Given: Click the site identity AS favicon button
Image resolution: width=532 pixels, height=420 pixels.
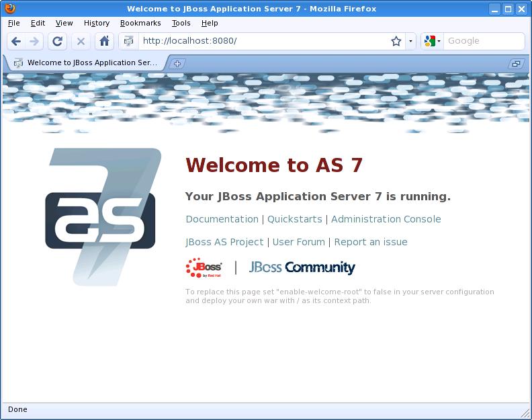Looking at the screenshot, I should click(128, 42).
